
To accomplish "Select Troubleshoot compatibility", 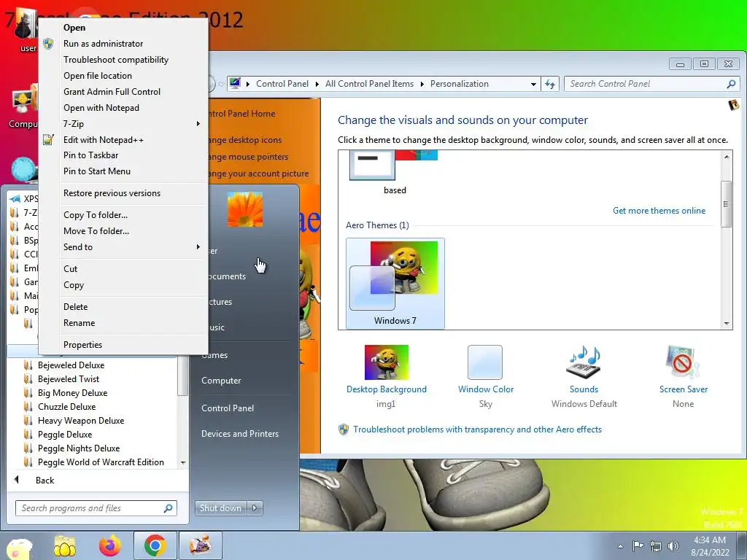I will 116,60.
